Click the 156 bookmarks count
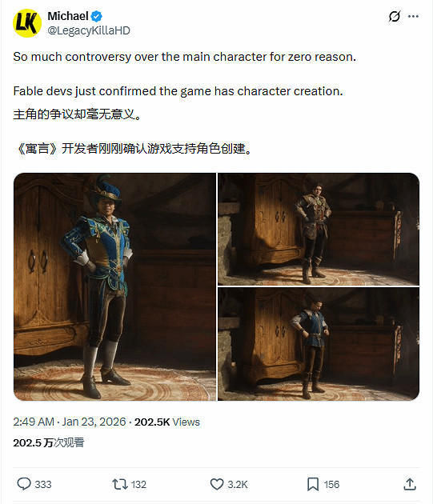Image resolution: width=433 pixels, height=504 pixels. coord(331,484)
